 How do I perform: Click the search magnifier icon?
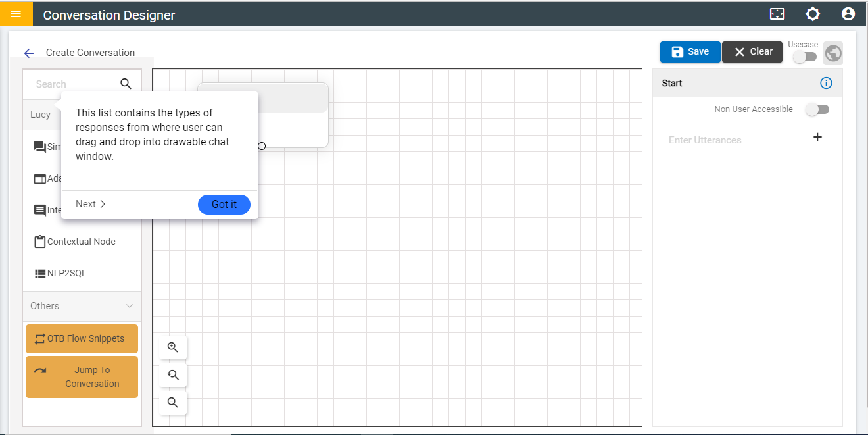[126, 84]
